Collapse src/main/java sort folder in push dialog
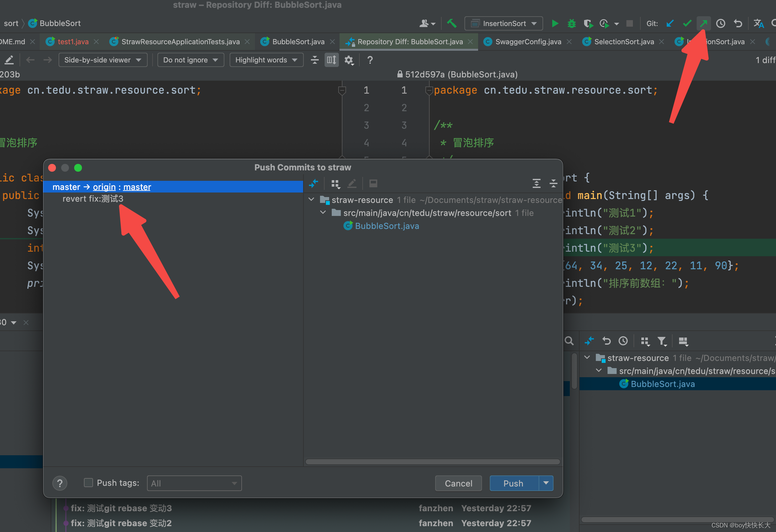776x532 pixels. [x=323, y=212]
